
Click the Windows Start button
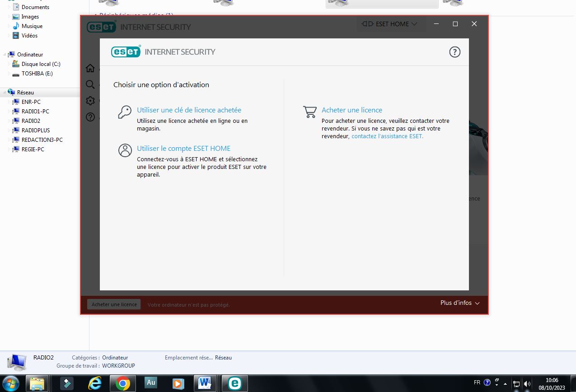pyautogui.click(x=11, y=383)
